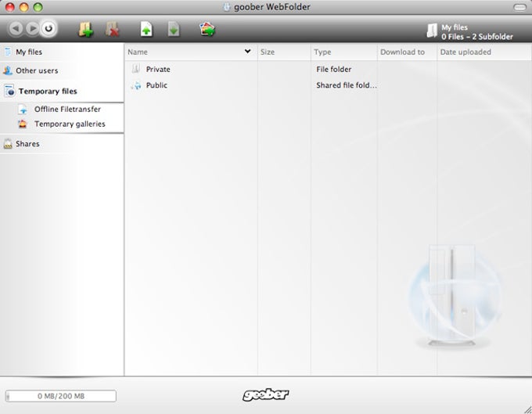
Task: Click the goober logo at bottom
Action: pos(266,394)
